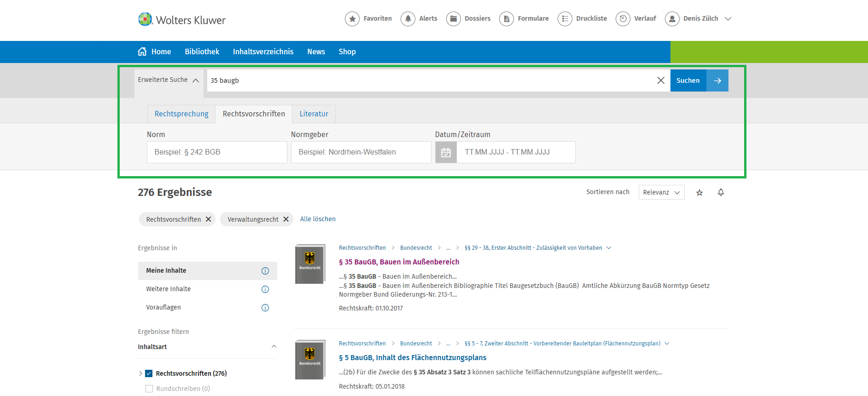This screenshot has width=868, height=396.
Task: Collapse the Inhaltsart filter section
Action: click(x=274, y=347)
